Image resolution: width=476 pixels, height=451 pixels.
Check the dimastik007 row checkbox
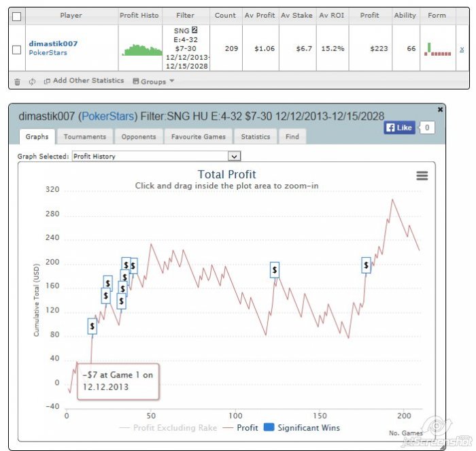[17, 50]
